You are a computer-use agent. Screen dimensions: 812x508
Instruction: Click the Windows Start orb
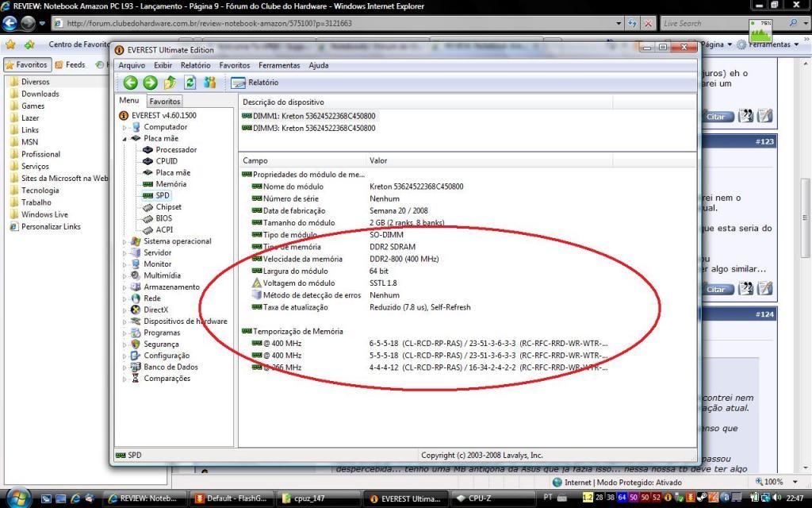click(x=17, y=498)
